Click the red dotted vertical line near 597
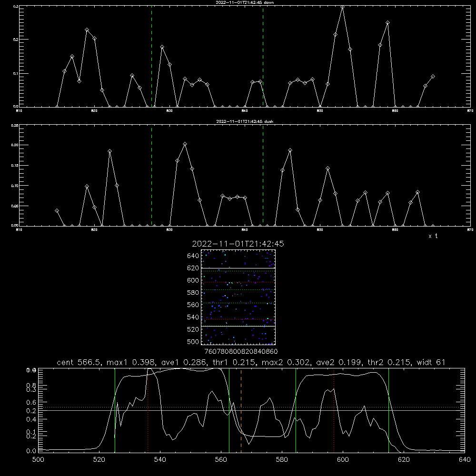 pos(334,410)
